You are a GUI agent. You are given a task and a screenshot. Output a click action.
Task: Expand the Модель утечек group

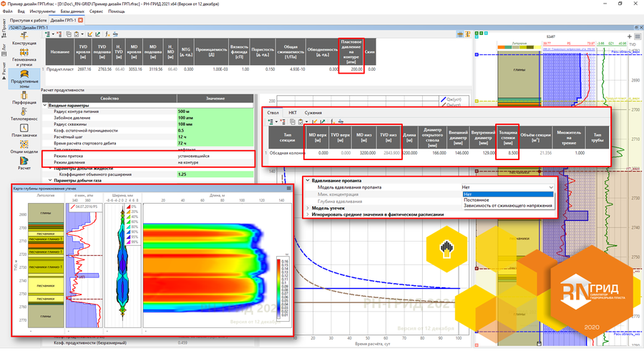pos(307,207)
